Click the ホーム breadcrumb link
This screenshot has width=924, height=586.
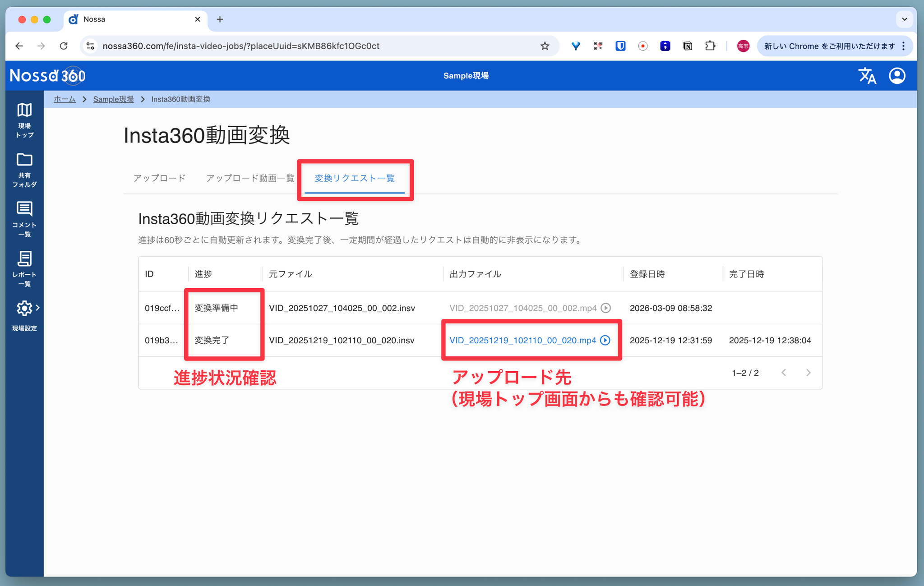click(x=65, y=99)
